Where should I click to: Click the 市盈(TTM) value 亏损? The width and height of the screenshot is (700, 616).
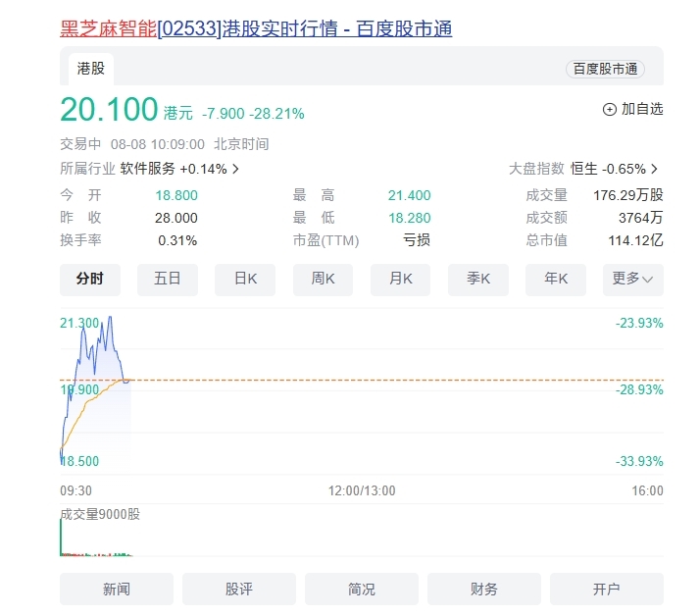point(417,240)
